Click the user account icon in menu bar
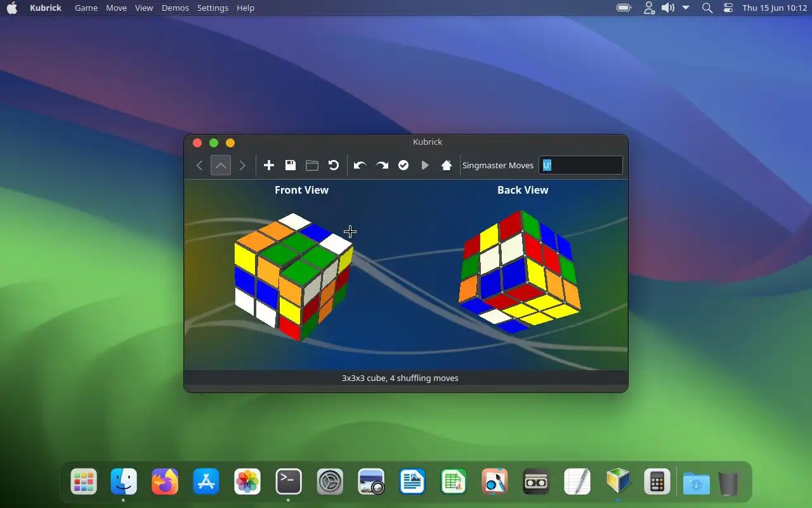The width and height of the screenshot is (812, 508). click(x=649, y=8)
